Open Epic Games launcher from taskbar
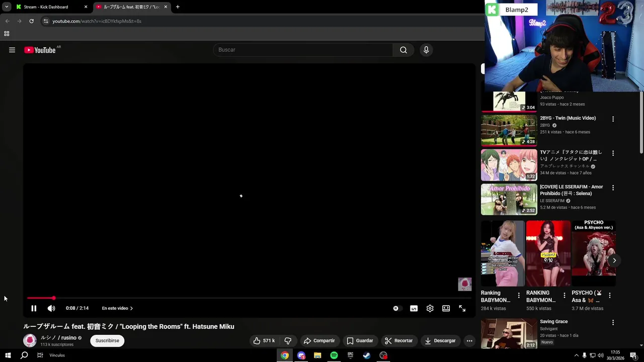 350,355
